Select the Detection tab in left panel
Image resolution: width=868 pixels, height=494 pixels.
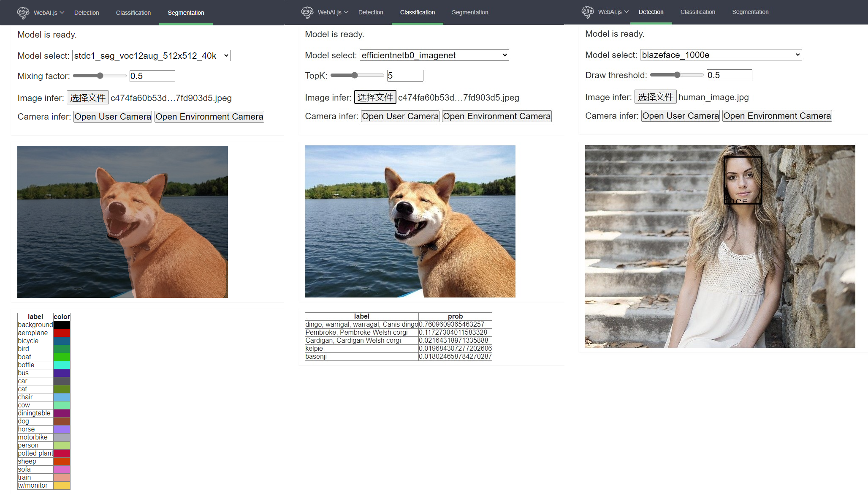[x=87, y=13]
